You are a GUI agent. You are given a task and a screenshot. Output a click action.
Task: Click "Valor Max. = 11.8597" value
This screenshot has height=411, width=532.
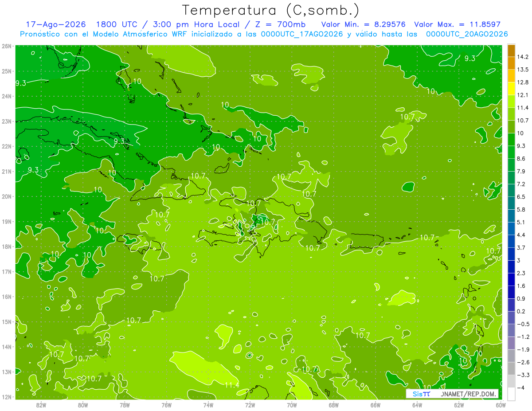tap(457, 24)
